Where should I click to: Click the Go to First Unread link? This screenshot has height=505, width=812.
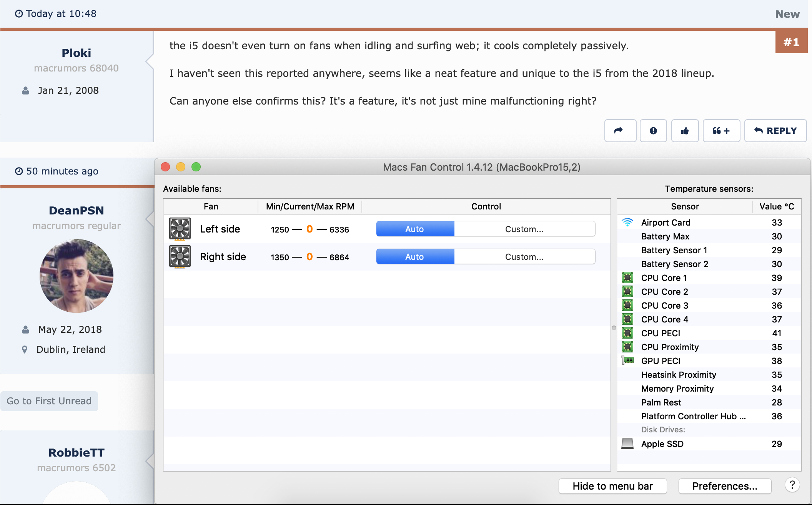point(49,401)
